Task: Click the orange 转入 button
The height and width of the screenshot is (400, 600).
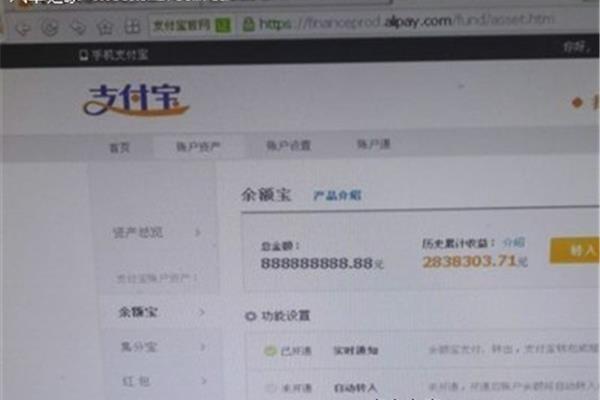Action: point(574,251)
